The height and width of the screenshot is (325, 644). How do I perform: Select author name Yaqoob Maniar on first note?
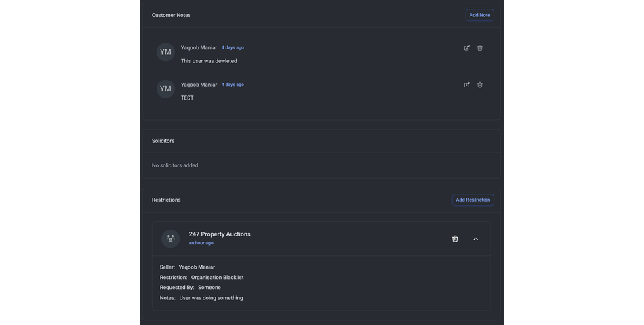click(199, 48)
